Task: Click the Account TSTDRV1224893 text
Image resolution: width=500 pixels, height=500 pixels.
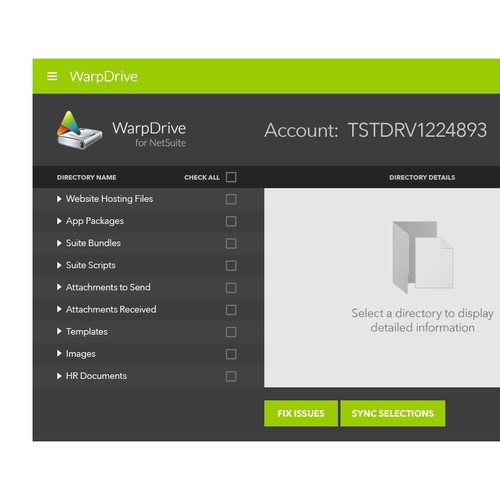Action: pyautogui.click(x=376, y=130)
